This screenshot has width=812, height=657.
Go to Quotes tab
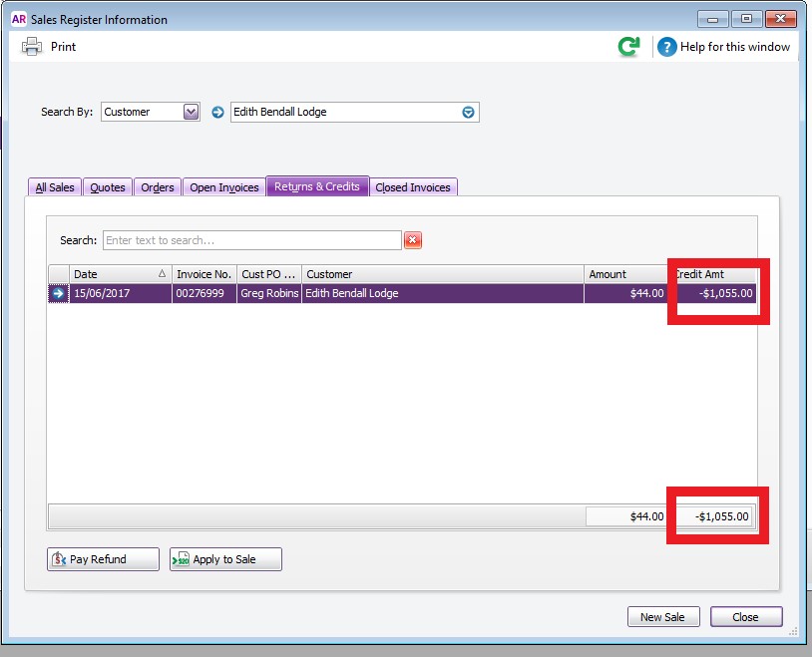[x=108, y=187]
